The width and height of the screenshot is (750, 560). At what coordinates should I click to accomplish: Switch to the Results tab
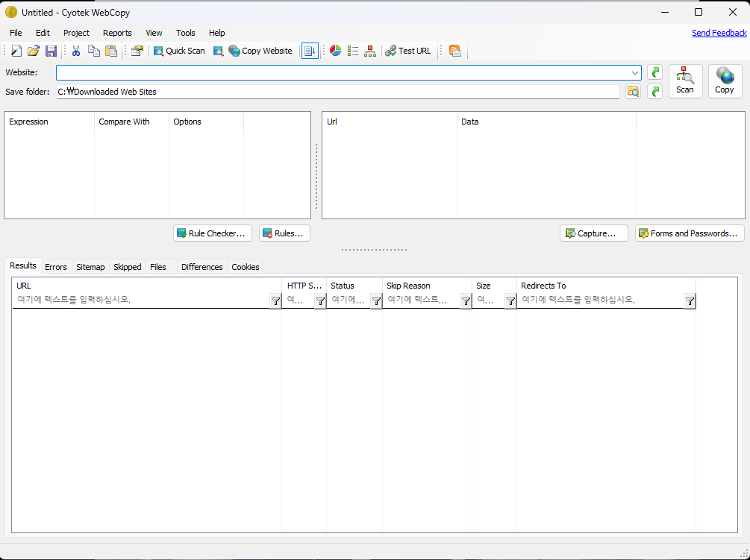pyautogui.click(x=23, y=265)
